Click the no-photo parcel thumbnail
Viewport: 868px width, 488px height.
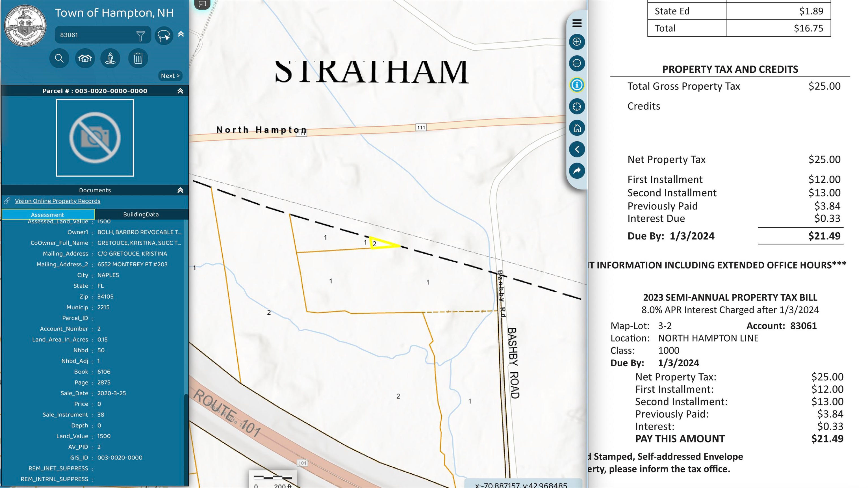pos(95,138)
